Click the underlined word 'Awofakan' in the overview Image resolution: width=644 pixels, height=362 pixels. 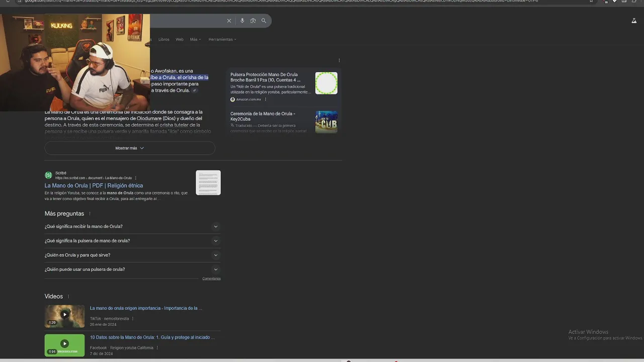point(166,71)
